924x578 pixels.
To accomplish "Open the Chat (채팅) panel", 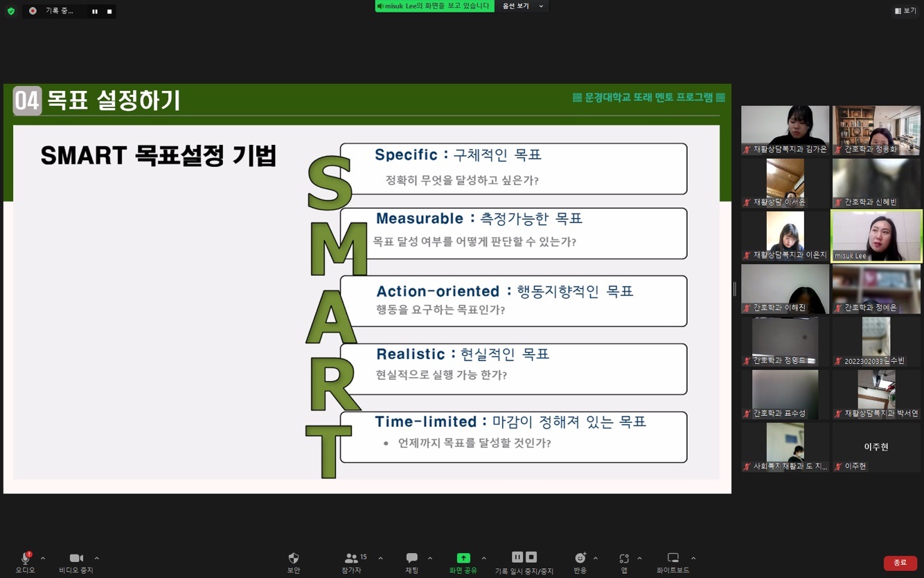I will tap(411, 559).
